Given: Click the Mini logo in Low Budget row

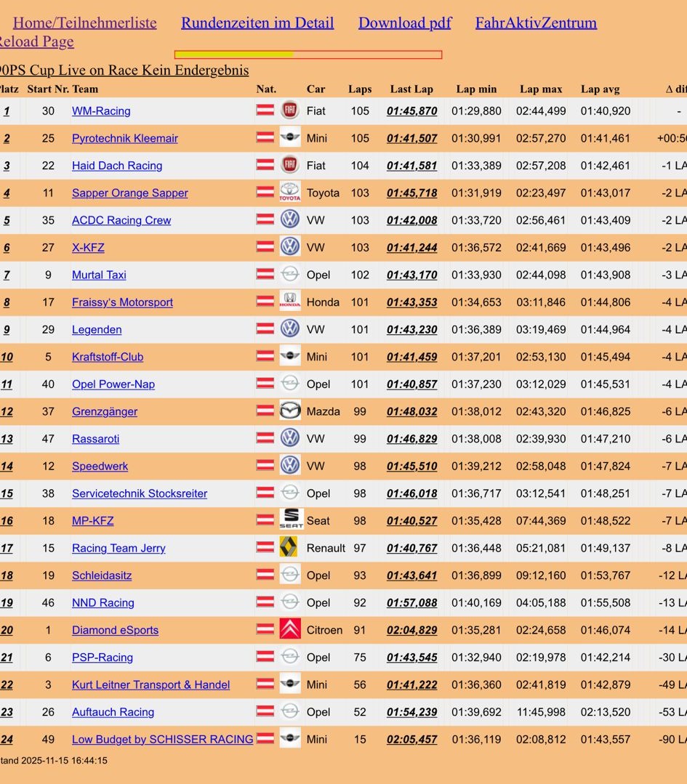Looking at the screenshot, I should tap(290, 738).
